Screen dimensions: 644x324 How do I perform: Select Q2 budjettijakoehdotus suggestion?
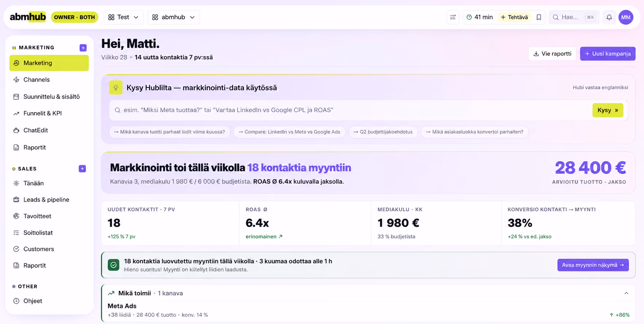(383, 132)
